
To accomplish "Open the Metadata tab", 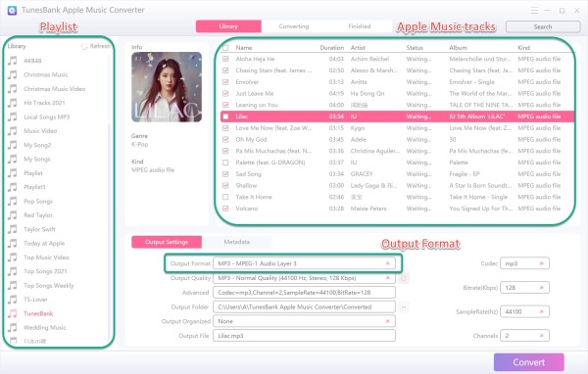I will [x=236, y=242].
